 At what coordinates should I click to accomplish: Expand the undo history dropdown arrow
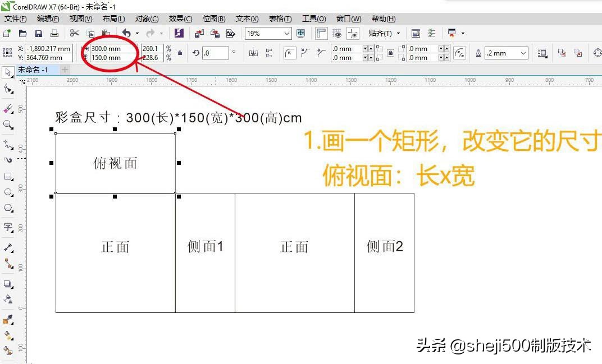[137, 33]
